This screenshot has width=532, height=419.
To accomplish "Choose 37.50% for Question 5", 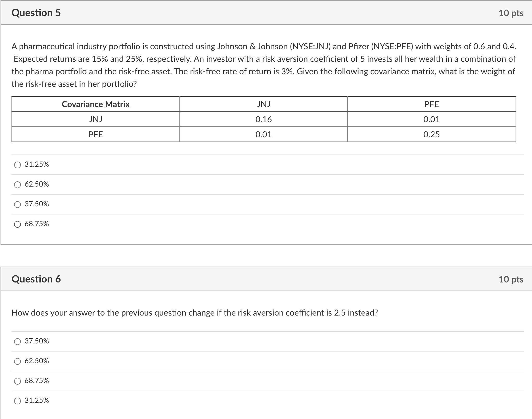I will click(17, 204).
